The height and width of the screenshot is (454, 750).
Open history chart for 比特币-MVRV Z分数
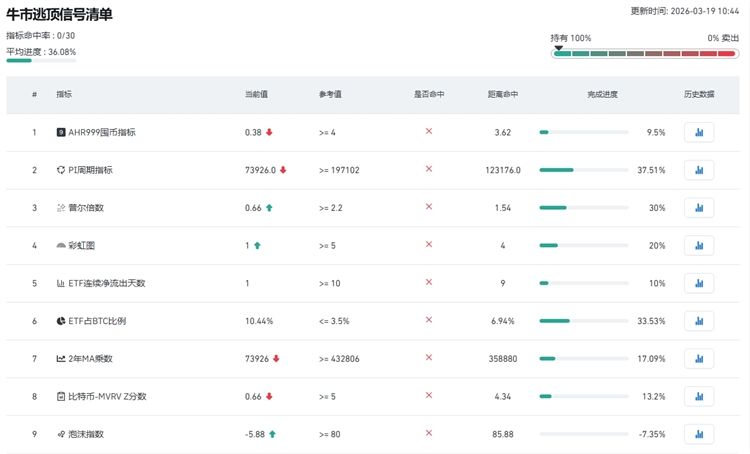point(699,397)
